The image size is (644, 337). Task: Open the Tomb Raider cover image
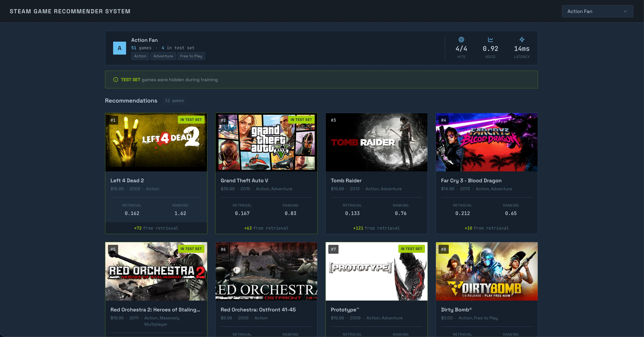click(376, 142)
